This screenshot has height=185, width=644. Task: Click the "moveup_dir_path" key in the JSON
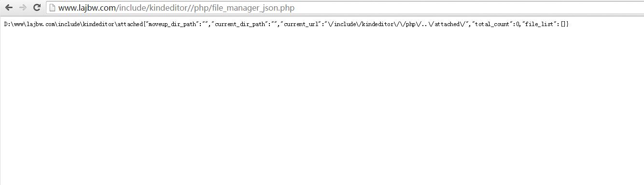point(170,24)
